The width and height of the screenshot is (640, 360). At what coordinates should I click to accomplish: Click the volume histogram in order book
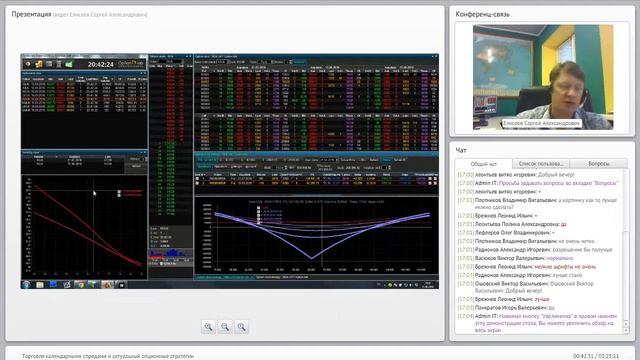click(x=170, y=253)
